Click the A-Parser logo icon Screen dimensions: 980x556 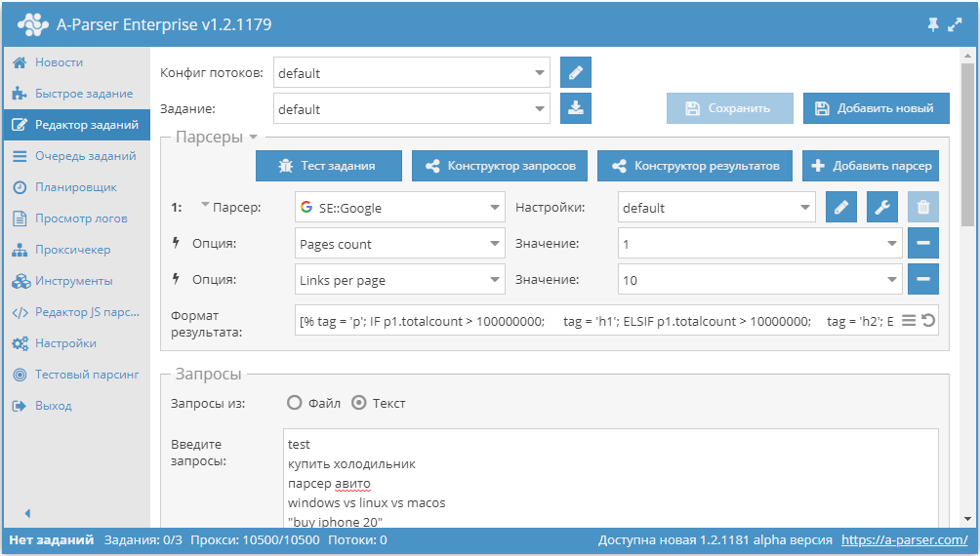32,24
